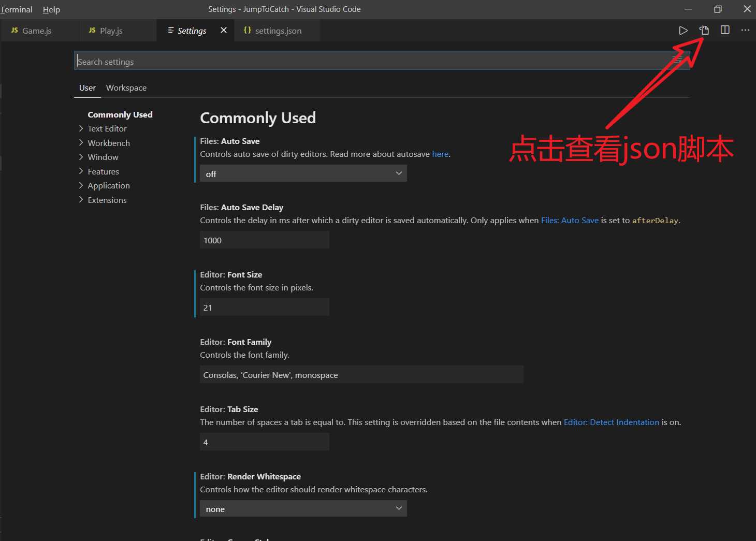The image size is (756, 541).
Task: Switch to Workspace settings scope
Action: click(126, 88)
